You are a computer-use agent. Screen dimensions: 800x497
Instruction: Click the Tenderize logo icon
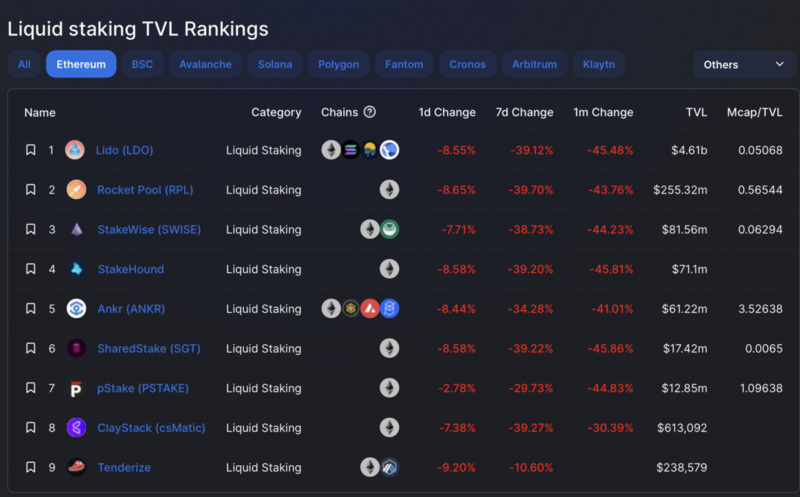76,467
